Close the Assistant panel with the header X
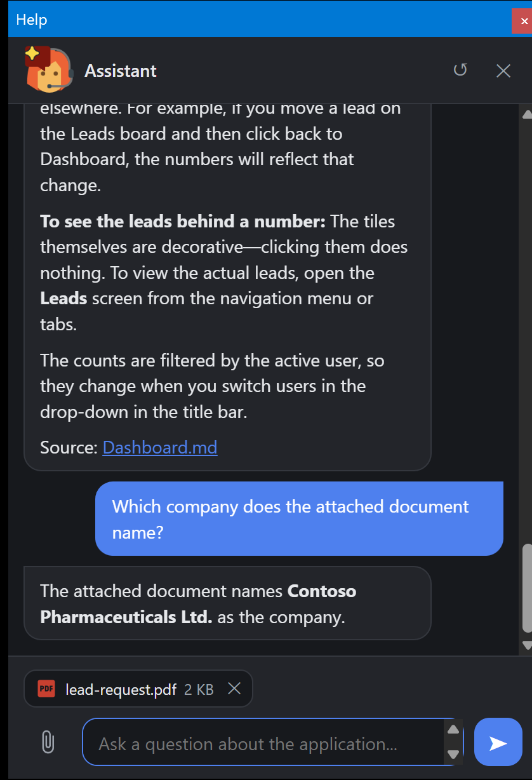The width and height of the screenshot is (532, 780). click(x=503, y=71)
